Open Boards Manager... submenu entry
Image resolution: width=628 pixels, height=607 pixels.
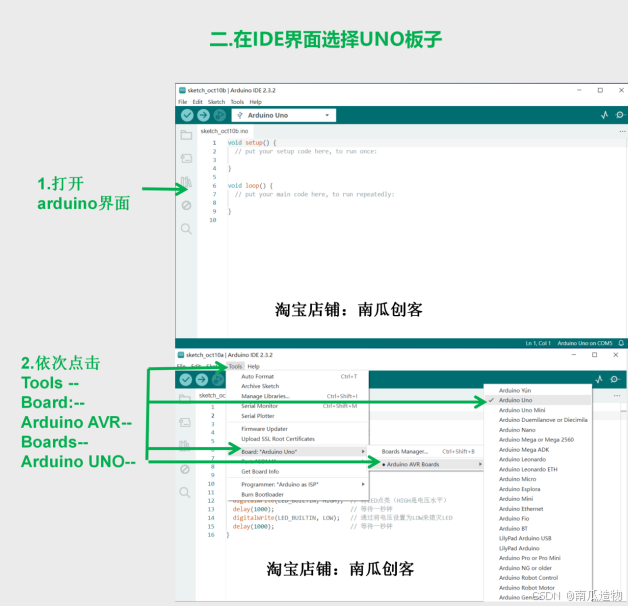coord(426,452)
